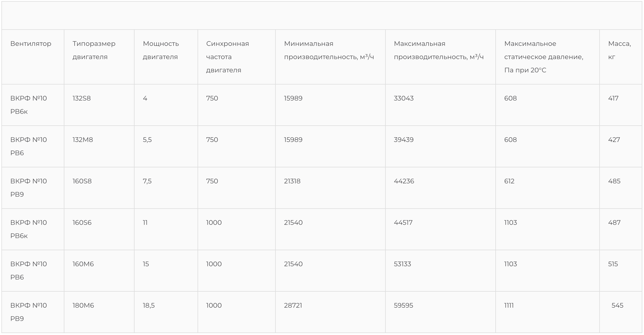This screenshot has width=644, height=335.
Task: Click the "Максимальное статическое давление" header
Action: click(x=543, y=57)
